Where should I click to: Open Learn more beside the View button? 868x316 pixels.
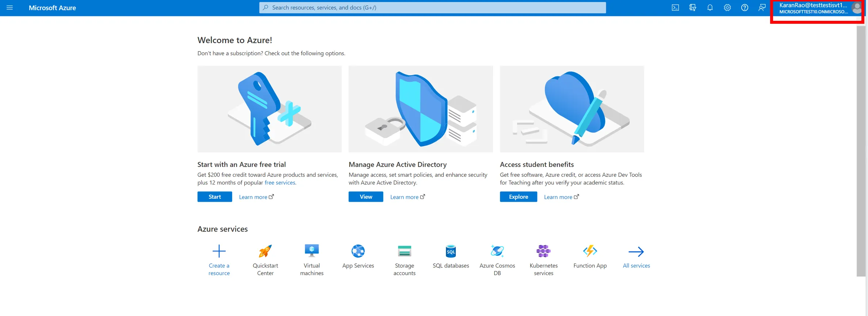[x=408, y=197]
